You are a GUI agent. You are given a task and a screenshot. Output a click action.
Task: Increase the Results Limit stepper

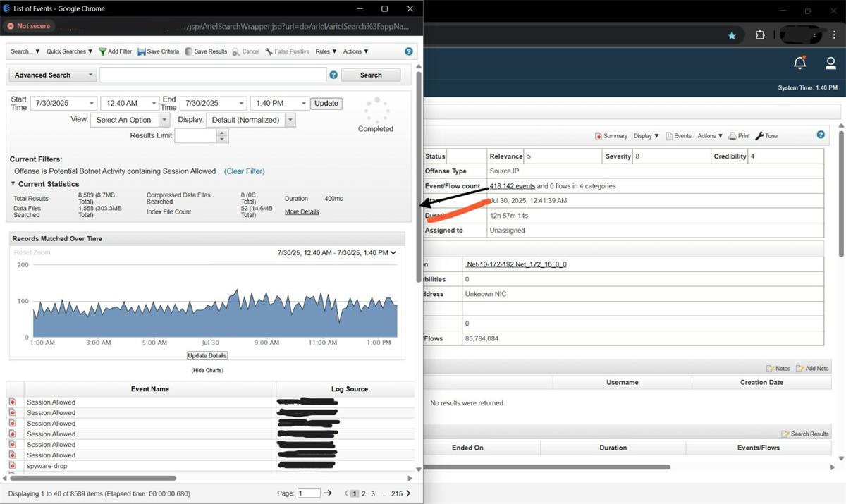[223, 133]
